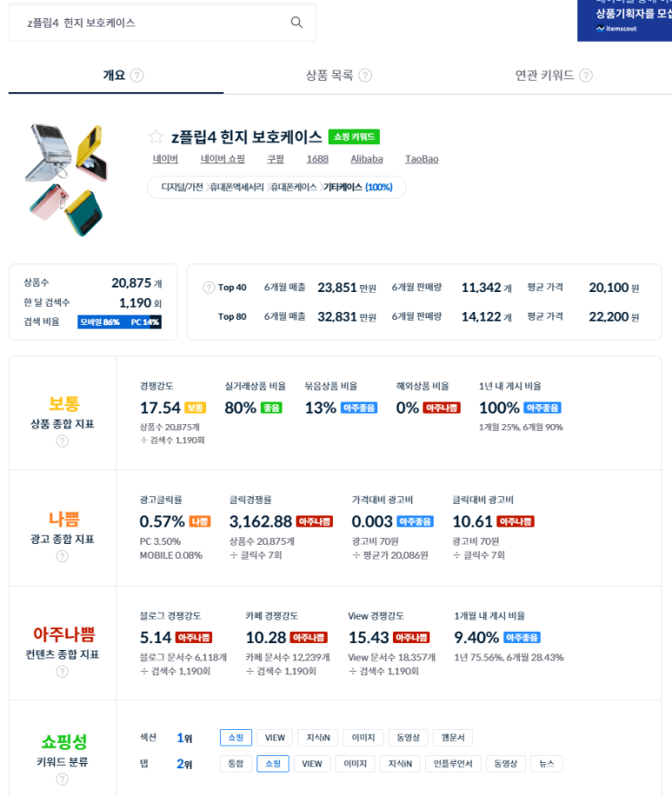This screenshot has width=672, height=796.
Task: Select 이미지 in the 탭 row
Action: pyautogui.click(x=355, y=764)
